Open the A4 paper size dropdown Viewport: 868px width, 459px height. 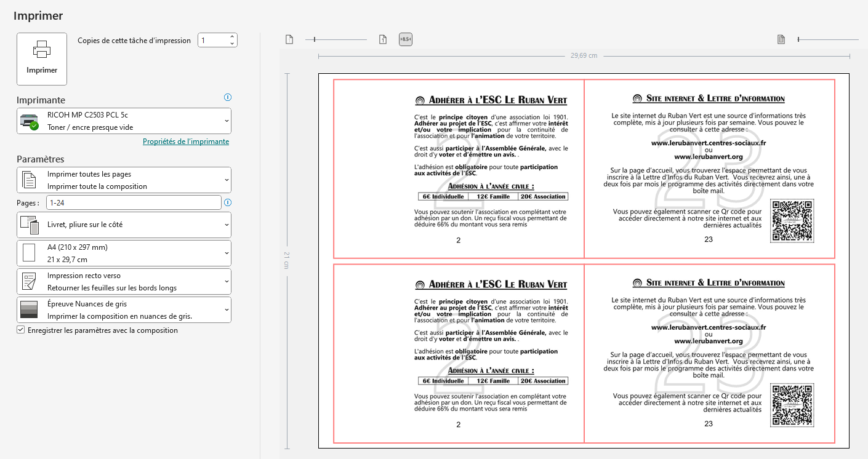[124, 253]
